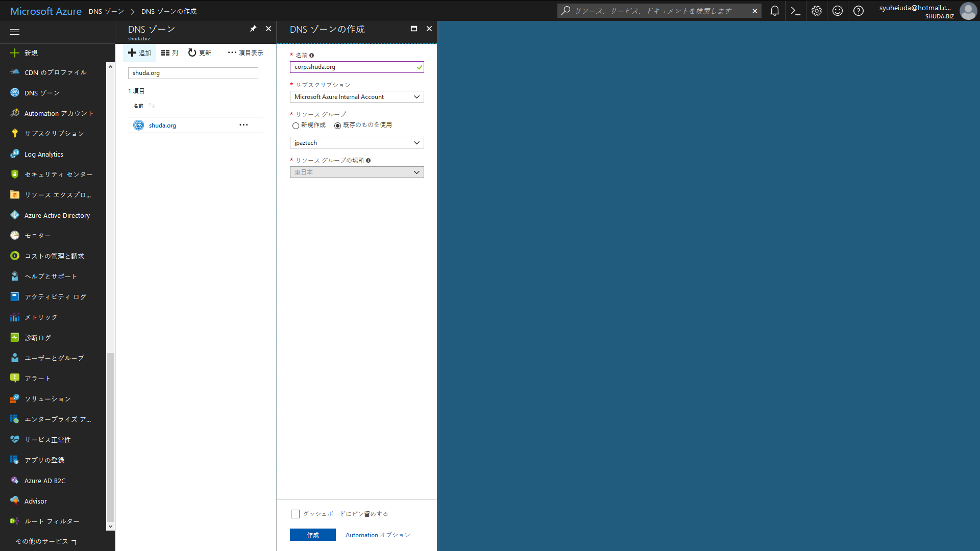
Task: Click 追加 toolbar button
Action: (139, 53)
